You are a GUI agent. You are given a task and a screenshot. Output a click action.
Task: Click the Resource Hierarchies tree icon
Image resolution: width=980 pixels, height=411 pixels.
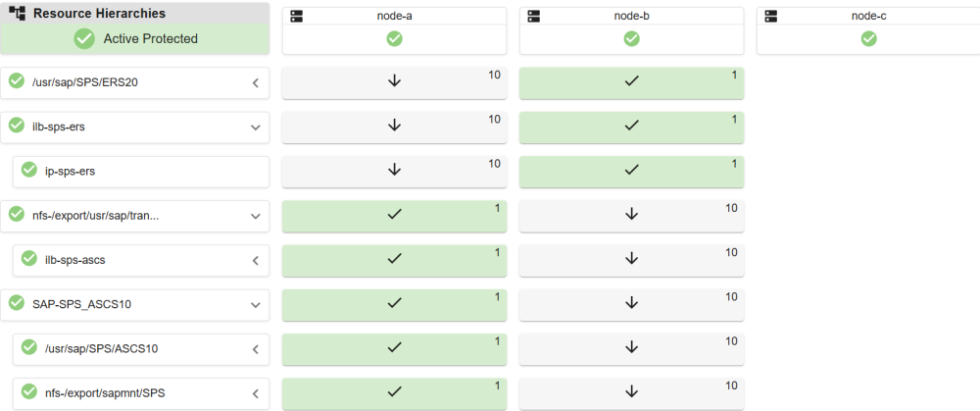point(17,15)
